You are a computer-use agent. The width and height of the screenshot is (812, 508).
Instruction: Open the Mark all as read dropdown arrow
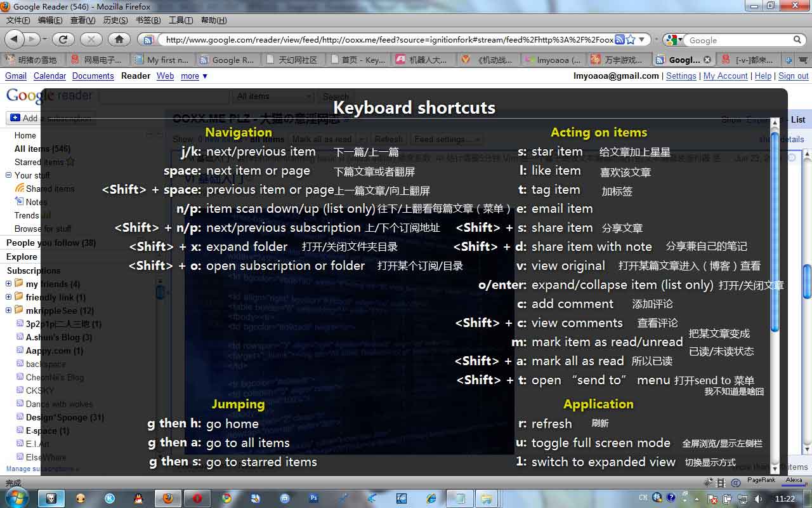point(362,139)
